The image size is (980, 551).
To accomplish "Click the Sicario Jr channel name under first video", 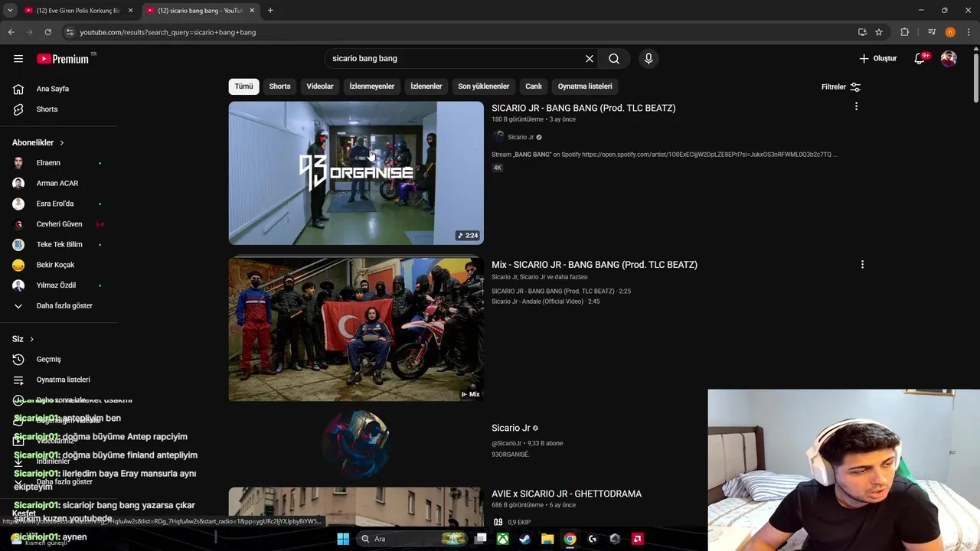I will click(x=521, y=137).
